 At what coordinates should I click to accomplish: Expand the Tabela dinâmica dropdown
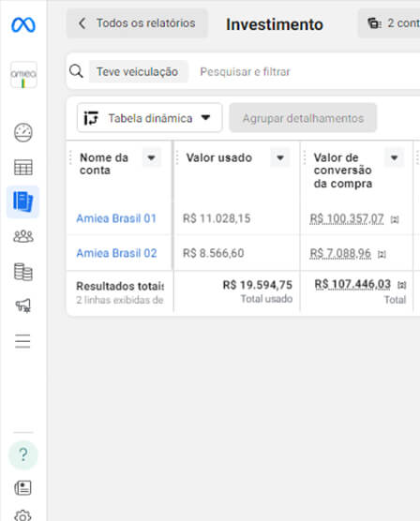[x=150, y=118]
